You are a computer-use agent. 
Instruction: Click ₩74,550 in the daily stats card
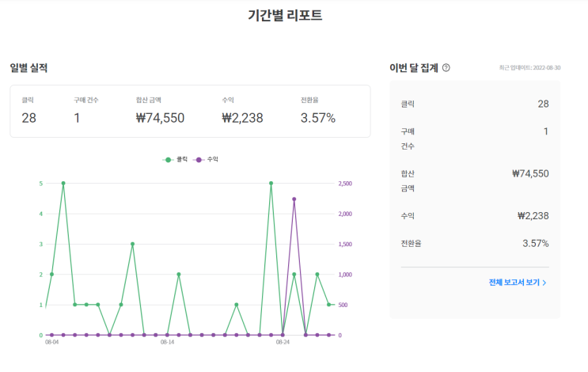coord(160,118)
